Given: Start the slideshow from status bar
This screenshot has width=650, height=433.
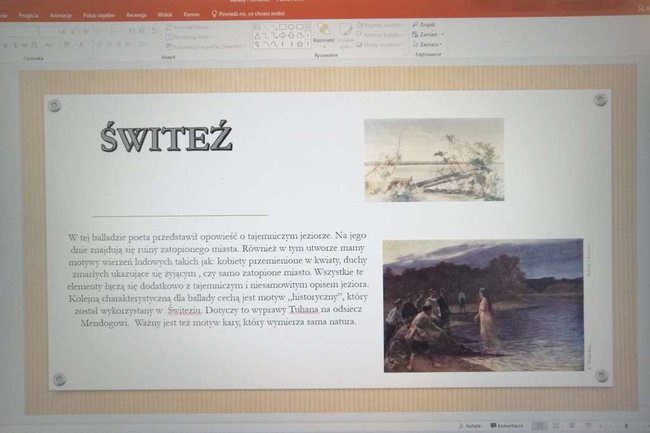Looking at the screenshot, I should (589, 425).
